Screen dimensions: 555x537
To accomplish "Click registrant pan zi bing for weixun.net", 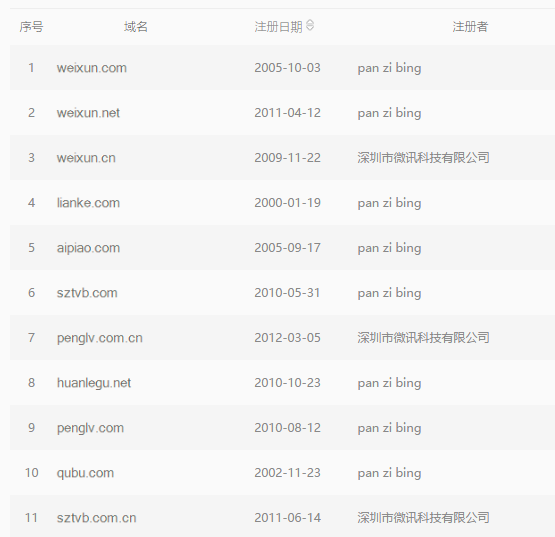I will pos(389,113).
